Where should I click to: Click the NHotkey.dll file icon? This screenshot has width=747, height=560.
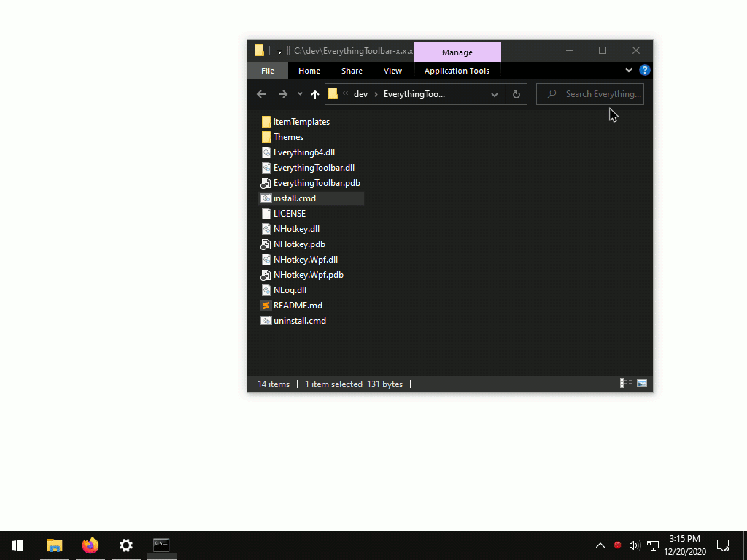(266, 229)
